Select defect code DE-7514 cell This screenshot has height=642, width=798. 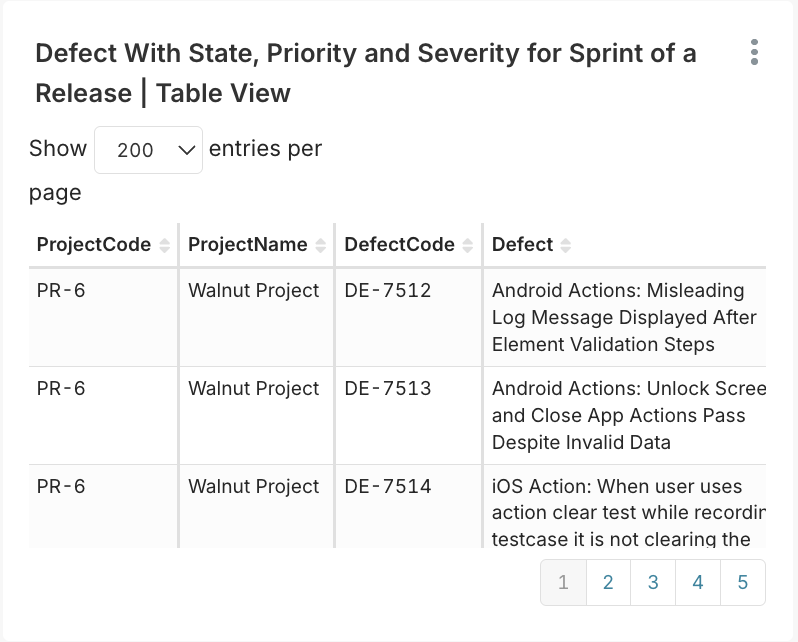[x=388, y=487]
